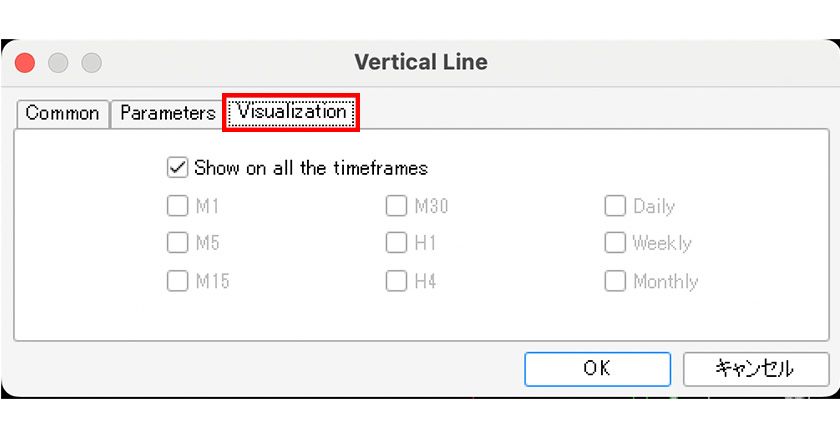Confirm the dialog with OK
840x436 pixels.
tap(597, 368)
